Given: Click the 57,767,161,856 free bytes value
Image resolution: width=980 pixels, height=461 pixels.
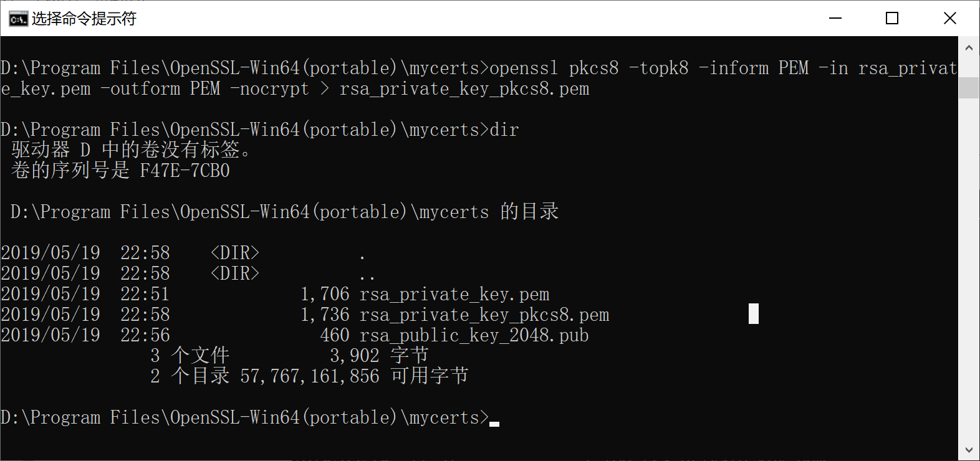Looking at the screenshot, I should [310, 376].
